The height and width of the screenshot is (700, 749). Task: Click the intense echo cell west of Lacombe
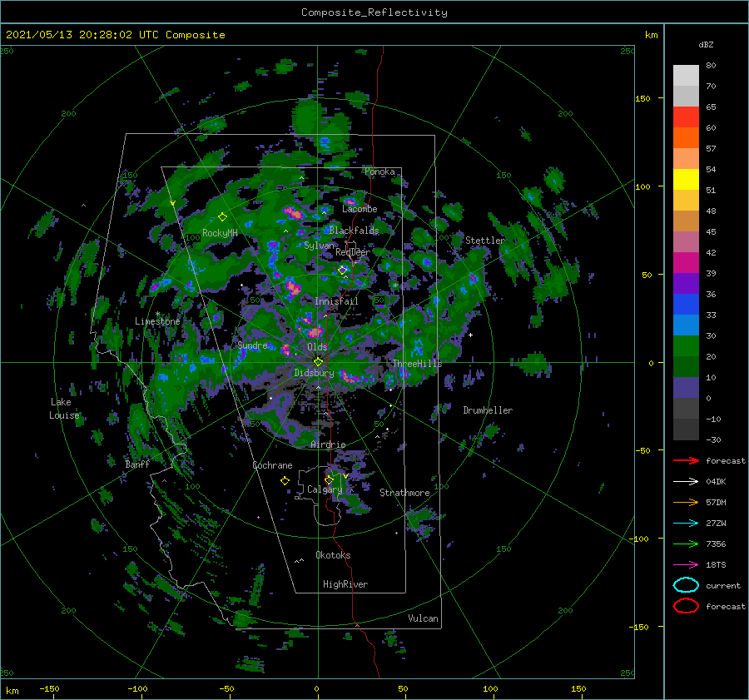(293, 214)
